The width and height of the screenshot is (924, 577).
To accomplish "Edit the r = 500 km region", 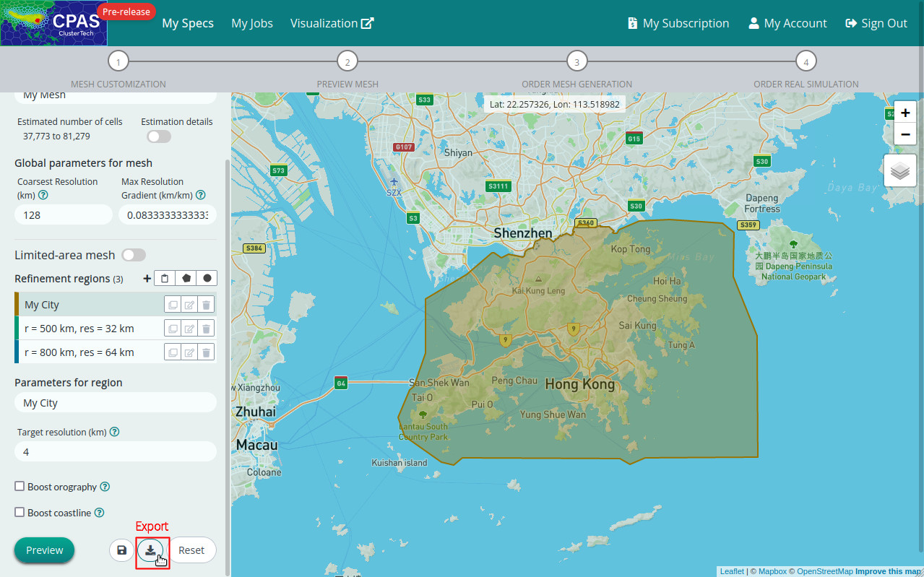I will pyautogui.click(x=189, y=329).
